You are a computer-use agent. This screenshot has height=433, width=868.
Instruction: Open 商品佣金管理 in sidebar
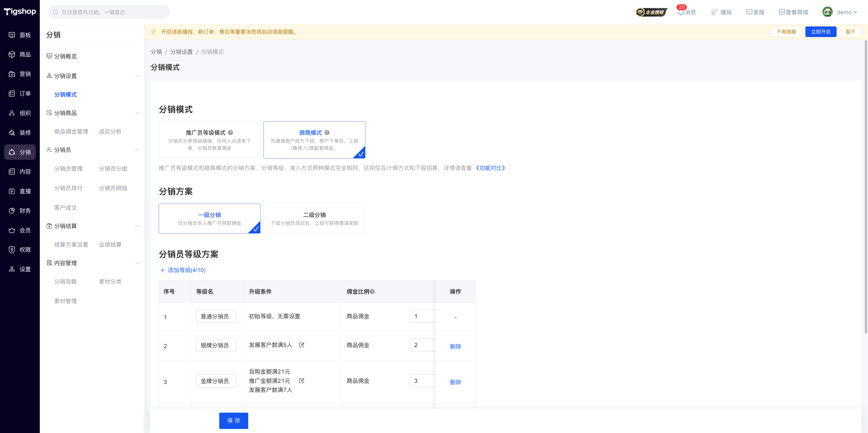71,132
